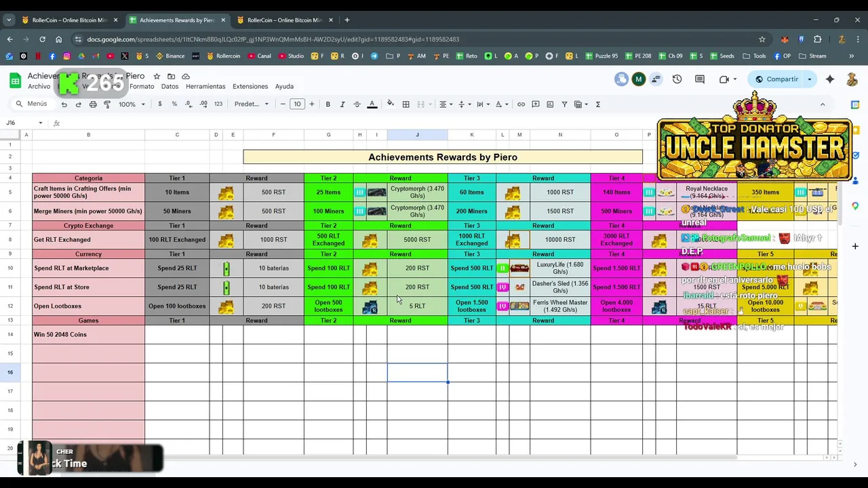Bookmark this page with Chrome star
This screenshot has height=488, width=868.
click(x=762, y=39)
